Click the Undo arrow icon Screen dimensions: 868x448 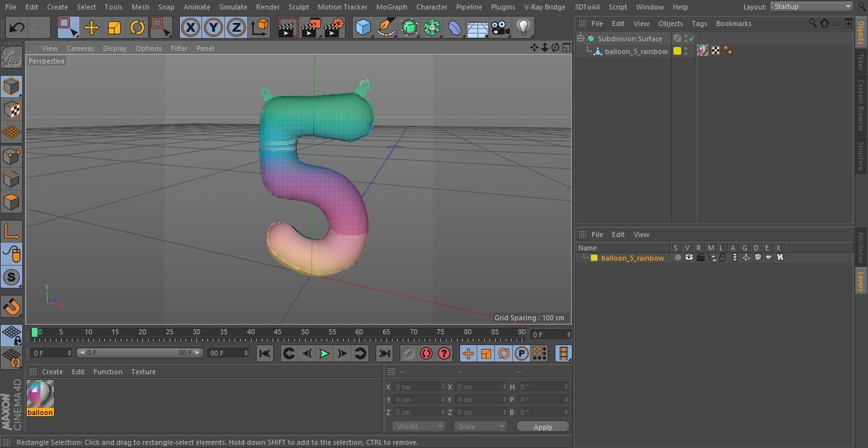(17, 27)
